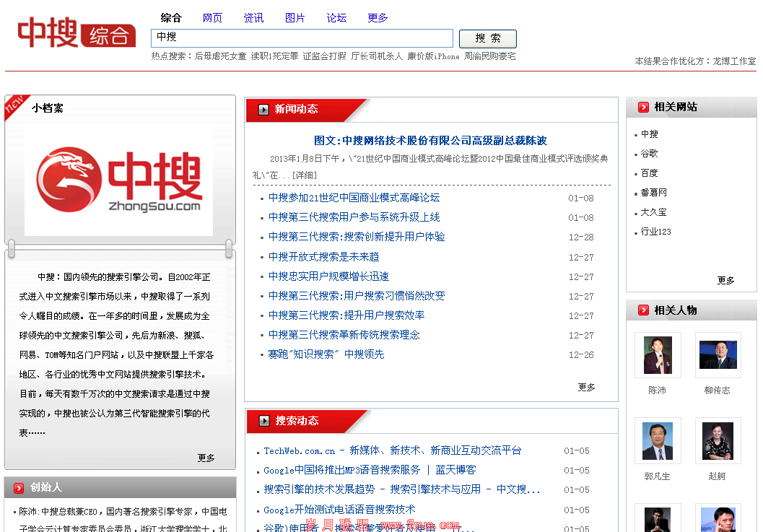763x532 pixels.
Task: Click the name 赵舸 under the photo
Action: click(x=718, y=476)
